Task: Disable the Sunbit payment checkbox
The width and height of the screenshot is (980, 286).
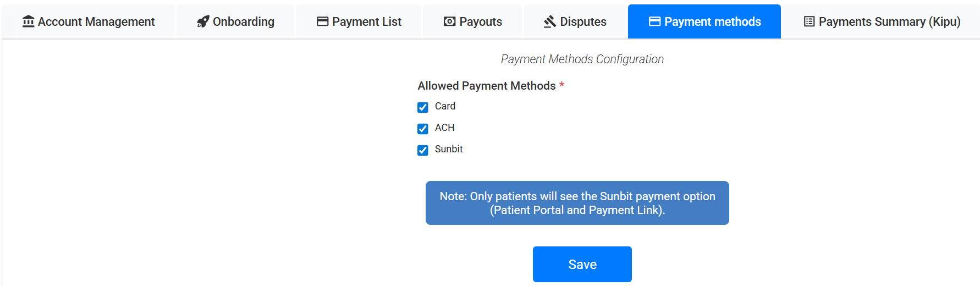Action: (423, 150)
